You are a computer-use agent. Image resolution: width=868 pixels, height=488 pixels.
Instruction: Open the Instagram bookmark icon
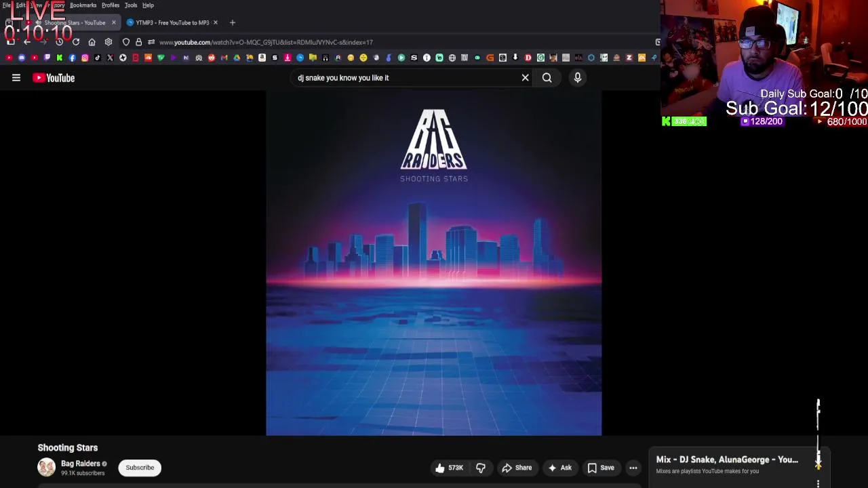pos(85,58)
